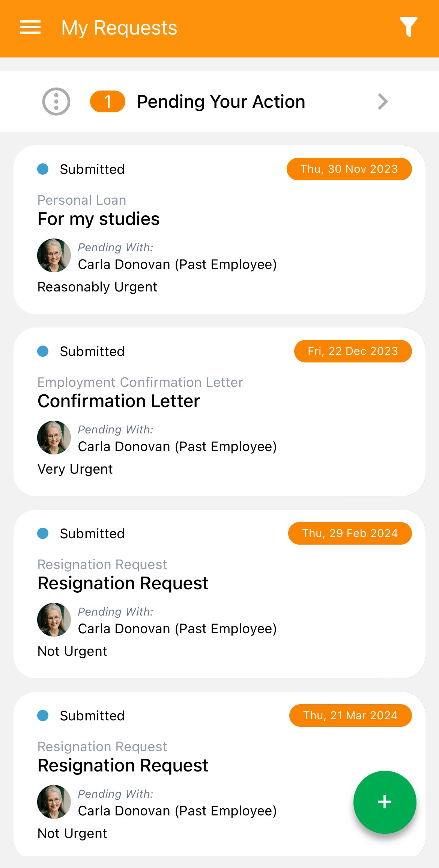Open the filter funnel icon
The height and width of the screenshot is (868, 439).
[408, 27]
